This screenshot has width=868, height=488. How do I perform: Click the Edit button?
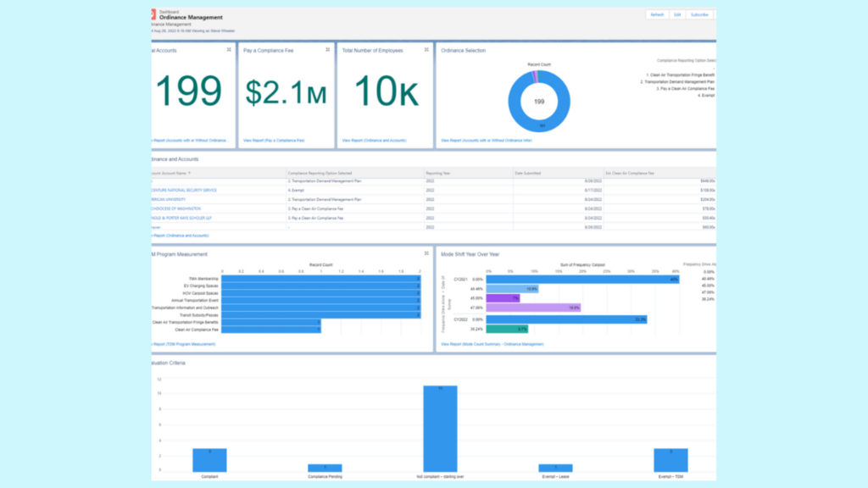pyautogui.click(x=677, y=14)
